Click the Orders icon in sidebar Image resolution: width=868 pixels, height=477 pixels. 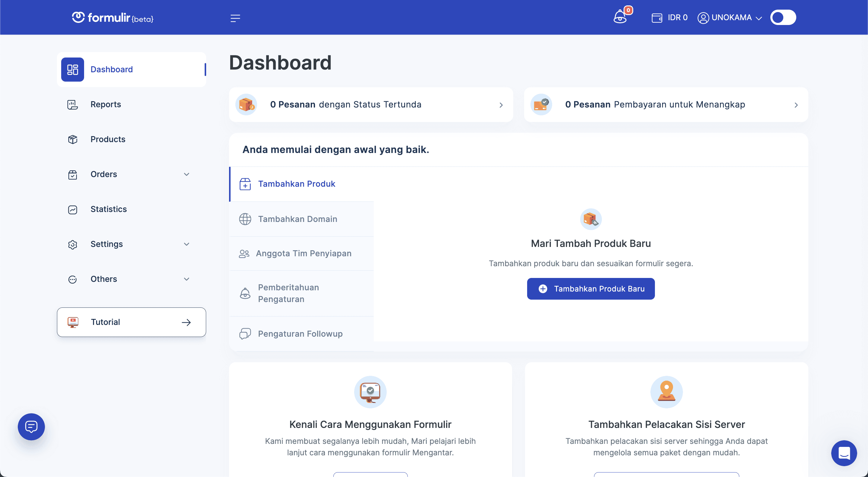coord(72,174)
